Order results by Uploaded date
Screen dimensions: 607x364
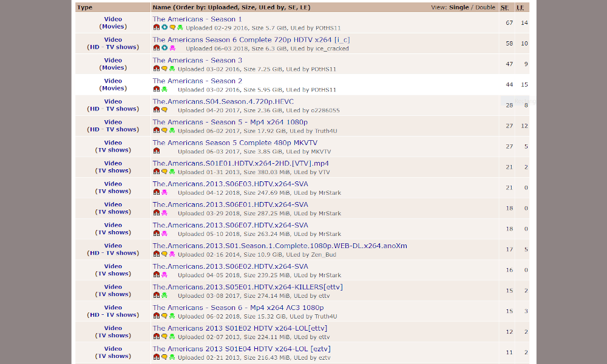(x=221, y=7)
